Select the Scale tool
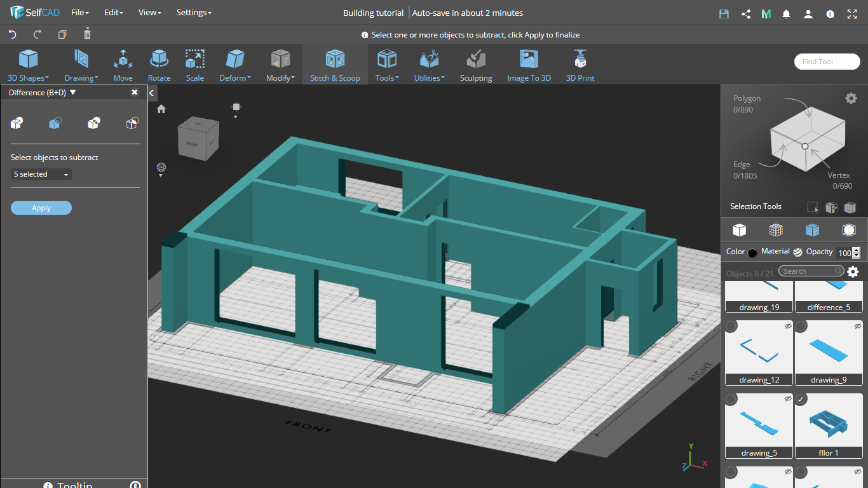Image resolution: width=868 pixels, height=488 pixels. [x=194, y=65]
